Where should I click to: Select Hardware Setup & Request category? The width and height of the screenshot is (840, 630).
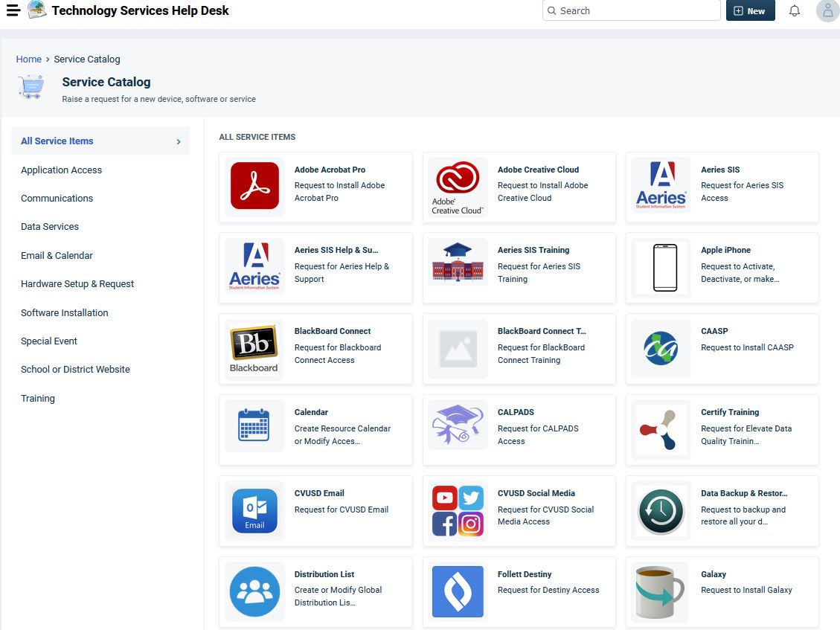point(77,284)
